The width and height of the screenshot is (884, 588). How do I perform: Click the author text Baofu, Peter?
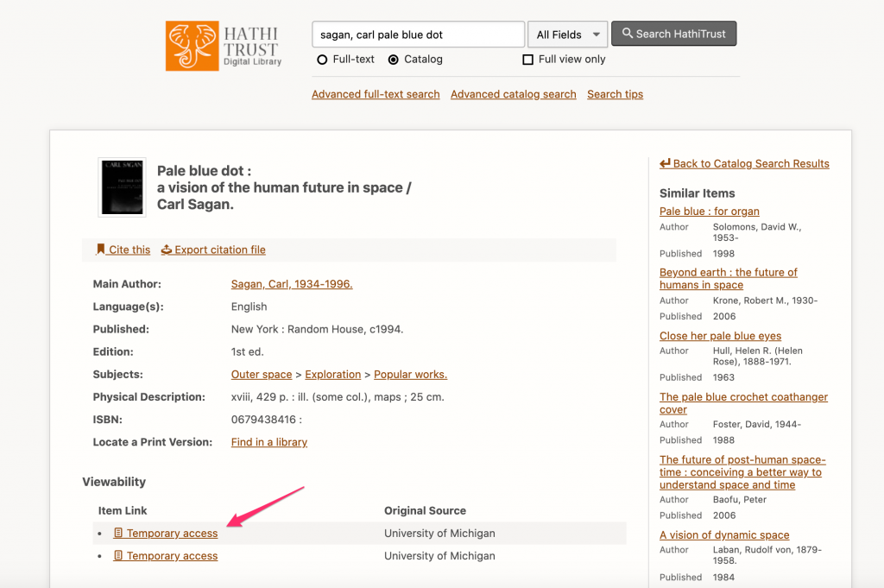[740, 499]
